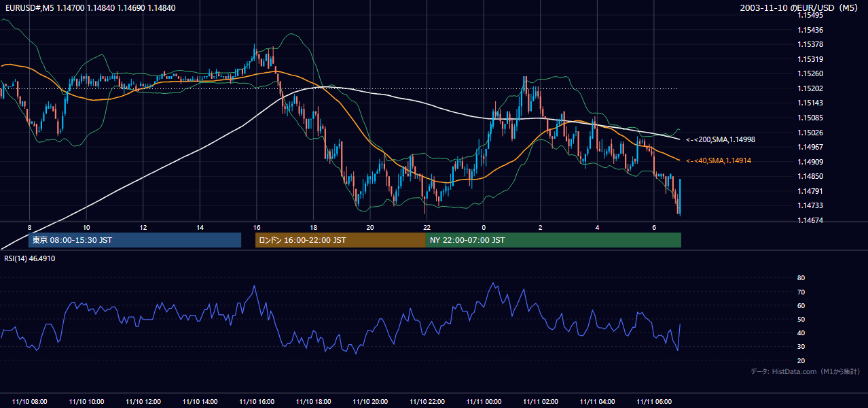The height and width of the screenshot is (408, 868).
Task: Click the RSI 80 level label
Action: [801, 278]
